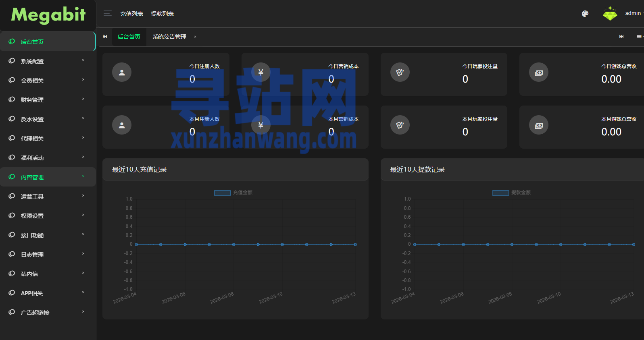
Task: Open the theme color palette icon
Action: (585, 14)
